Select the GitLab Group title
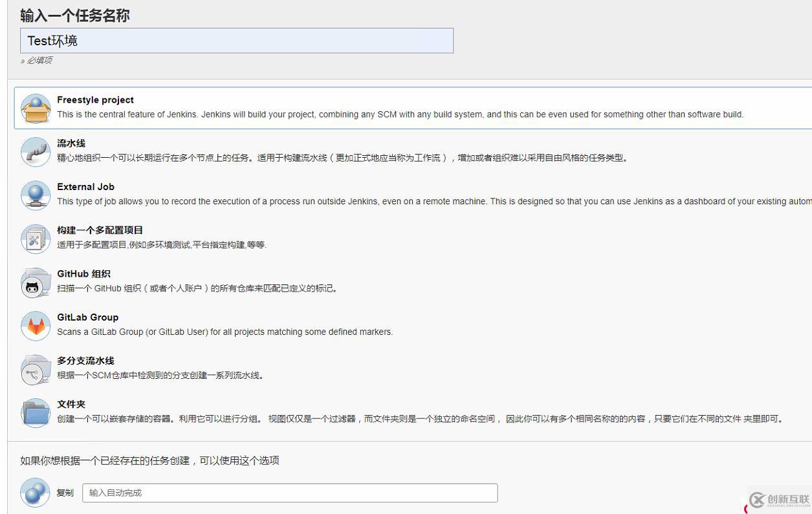The height and width of the screenshot is (514, 812). (87, 317)
